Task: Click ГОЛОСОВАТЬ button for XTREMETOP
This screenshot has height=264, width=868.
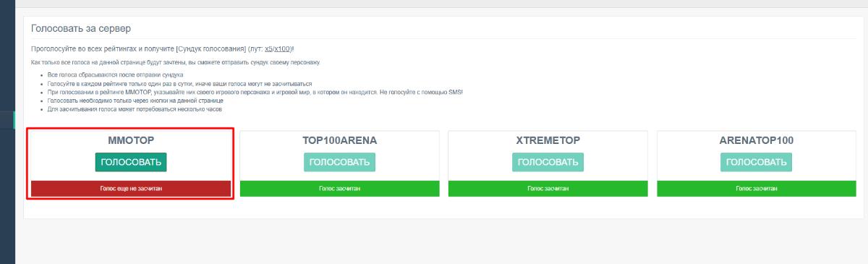Action: [548, 162]
